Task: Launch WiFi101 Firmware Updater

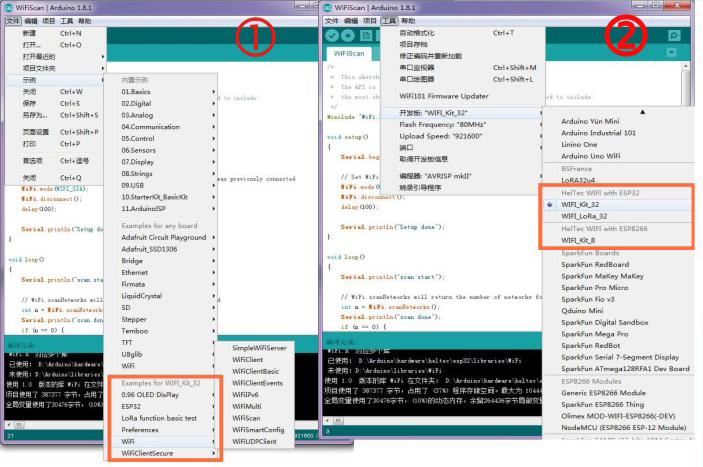Action: pos(444,95)
